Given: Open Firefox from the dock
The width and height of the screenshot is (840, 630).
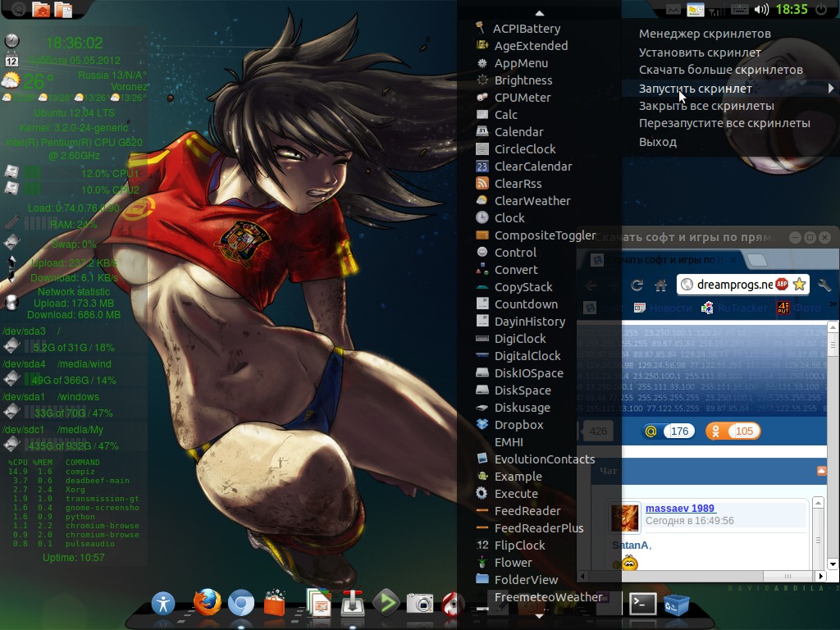Looking at the screenshot, I should (x=207, y=603).
